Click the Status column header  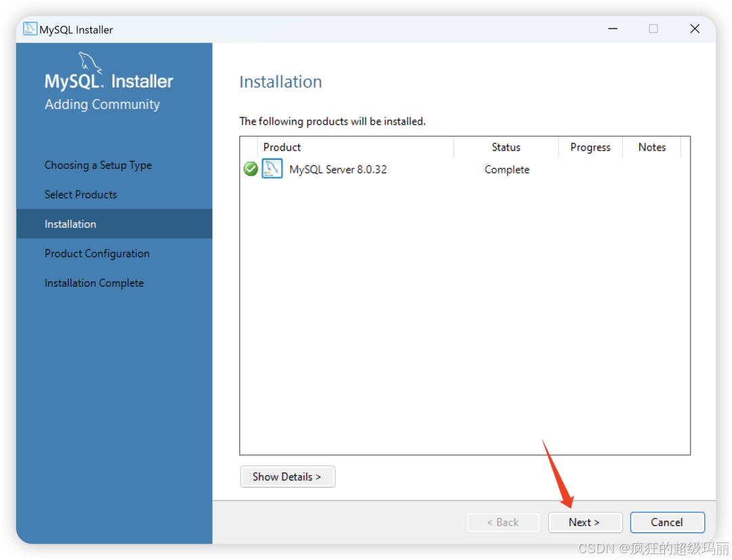click(506, 147)
